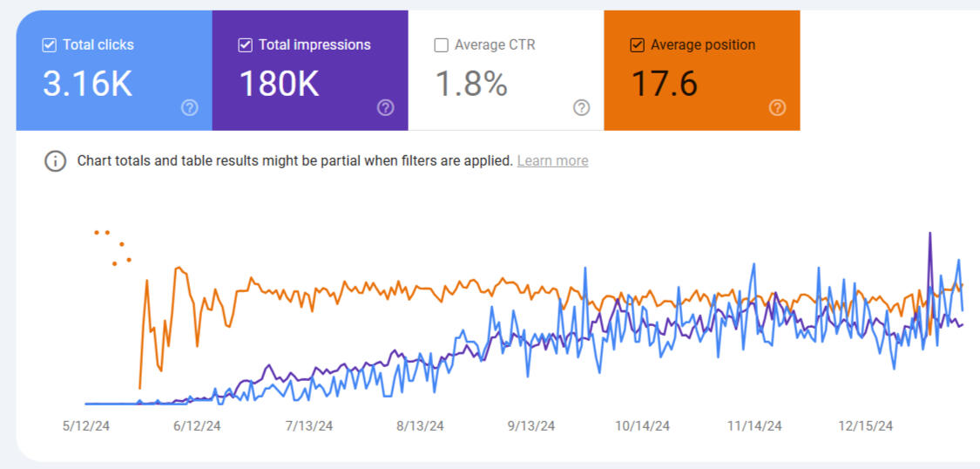Click help icon on Average position card
This screenshot has height=469, width=980.
(x=778, y=107)
